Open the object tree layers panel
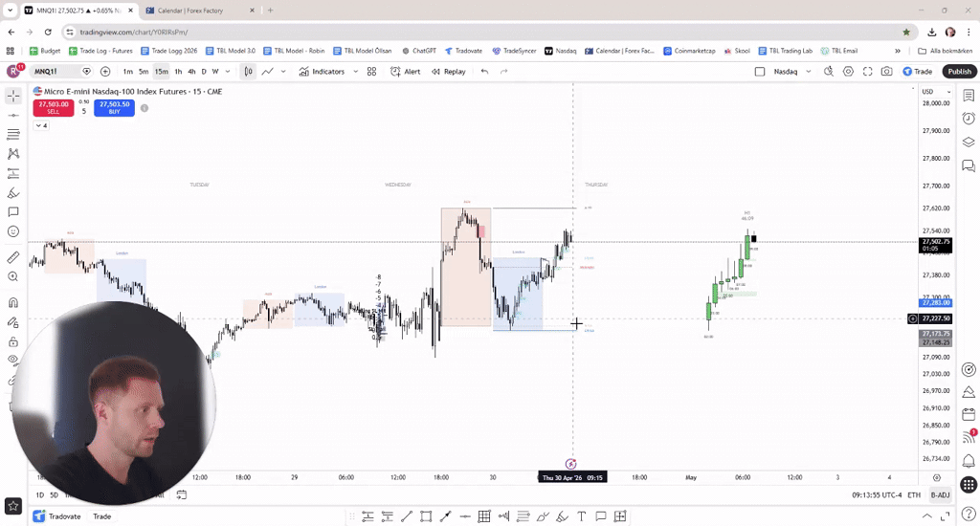Viewport: 980px width, 526px height. tap(969, 142)
